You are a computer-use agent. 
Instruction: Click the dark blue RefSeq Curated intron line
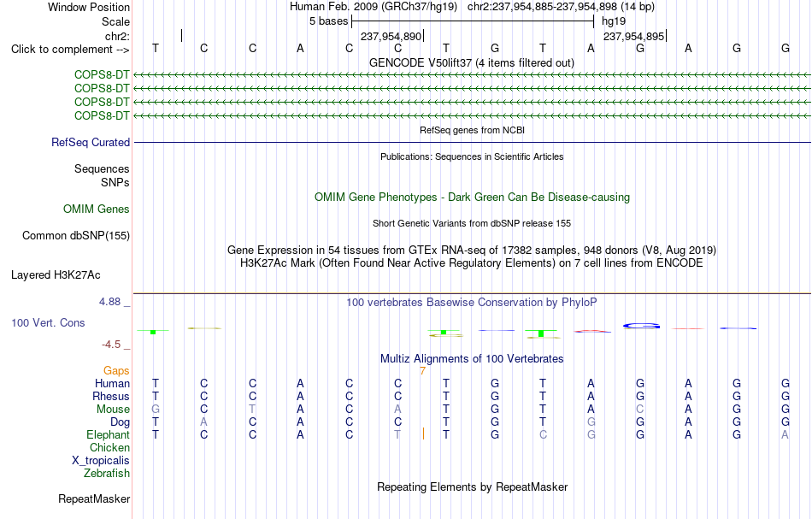click(472, 143)
